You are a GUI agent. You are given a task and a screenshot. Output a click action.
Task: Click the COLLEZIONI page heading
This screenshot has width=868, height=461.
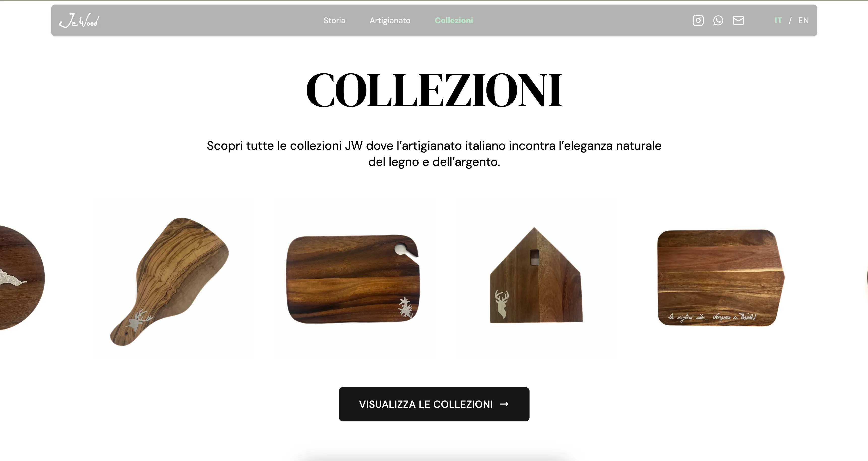click(x=434, y=90)
